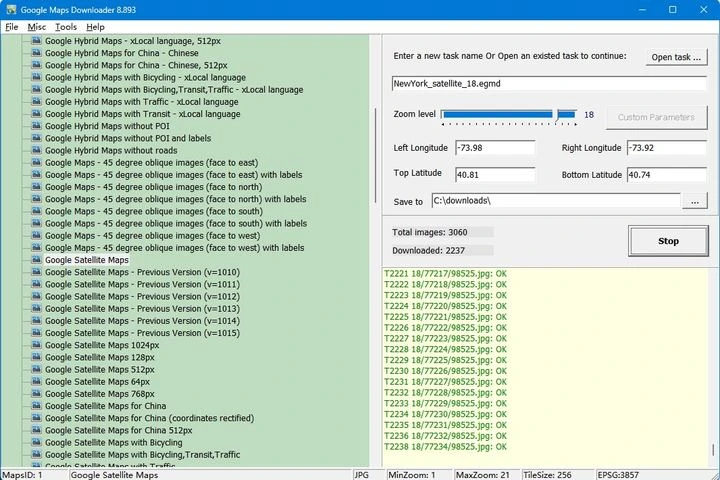Click the Left Longitude field
The width and height of the screenshot is (720, 480).
(x=495, y=148)
